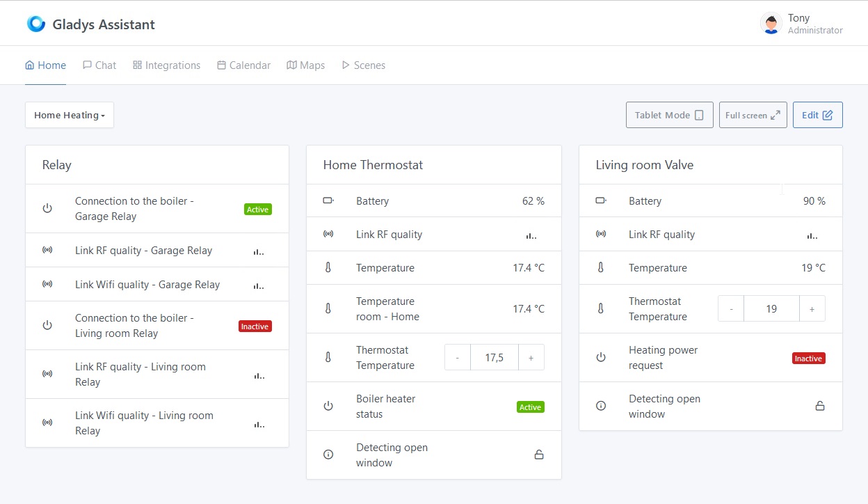The height and width of the screenshot is (504, 868).
Task: Open the Scenes section
Action: click(364, 65)
